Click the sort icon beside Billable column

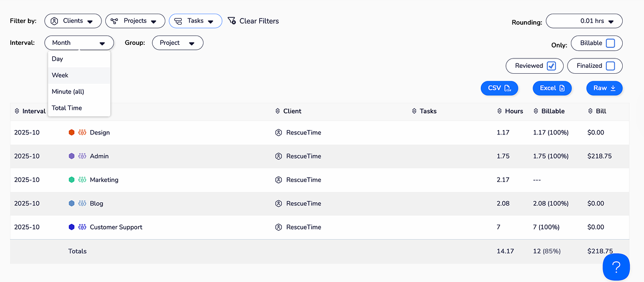tap(536, 111)
